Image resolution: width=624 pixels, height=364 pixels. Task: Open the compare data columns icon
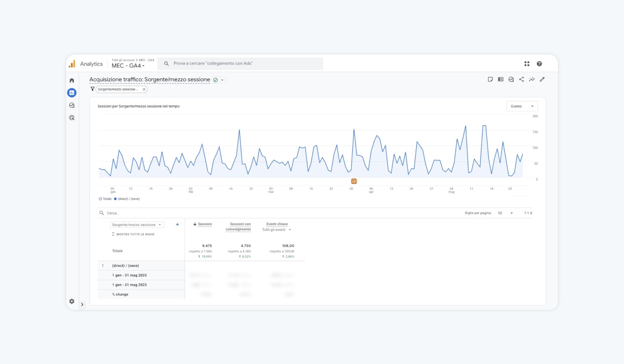(x=500, y=79)
